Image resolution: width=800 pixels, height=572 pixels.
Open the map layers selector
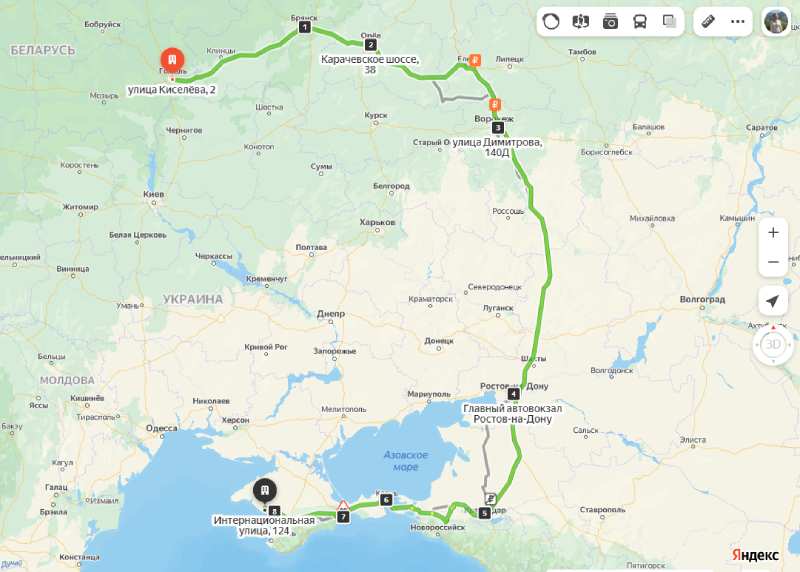pyautogui.click(x=669, y=21)
